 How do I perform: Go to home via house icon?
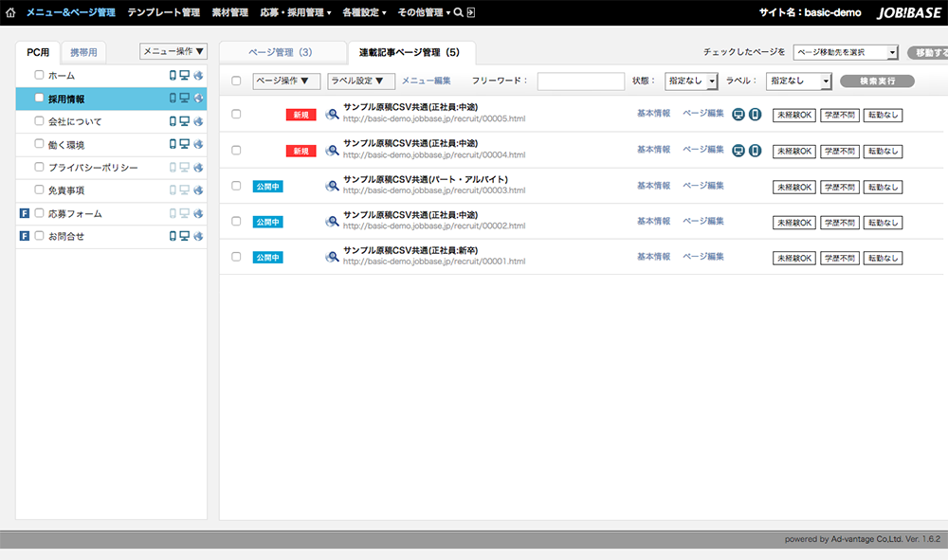[x=10, y=12]
